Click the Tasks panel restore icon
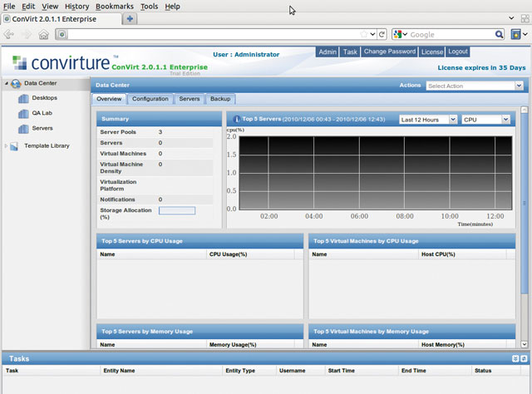This screenshot has height=394, width=532. pos(524,359)
